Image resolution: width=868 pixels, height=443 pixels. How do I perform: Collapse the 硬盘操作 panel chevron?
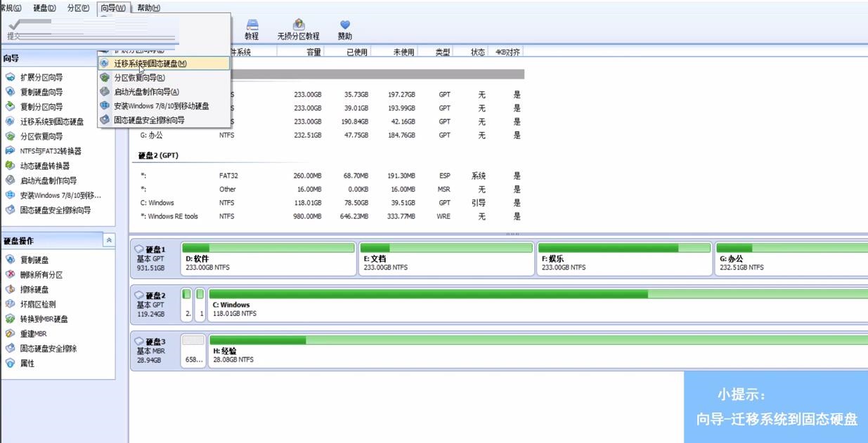click(109, 240)
